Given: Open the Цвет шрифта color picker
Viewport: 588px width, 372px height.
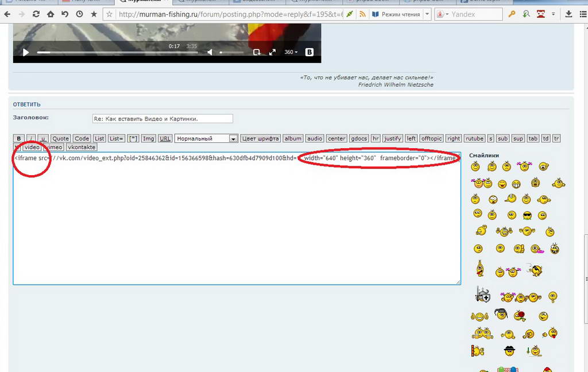Looking at the screenshot, I should point(260,138).
